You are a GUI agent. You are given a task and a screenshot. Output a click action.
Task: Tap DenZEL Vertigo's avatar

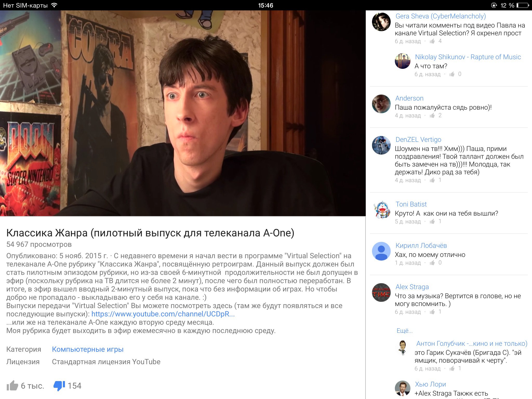[381, 145]
